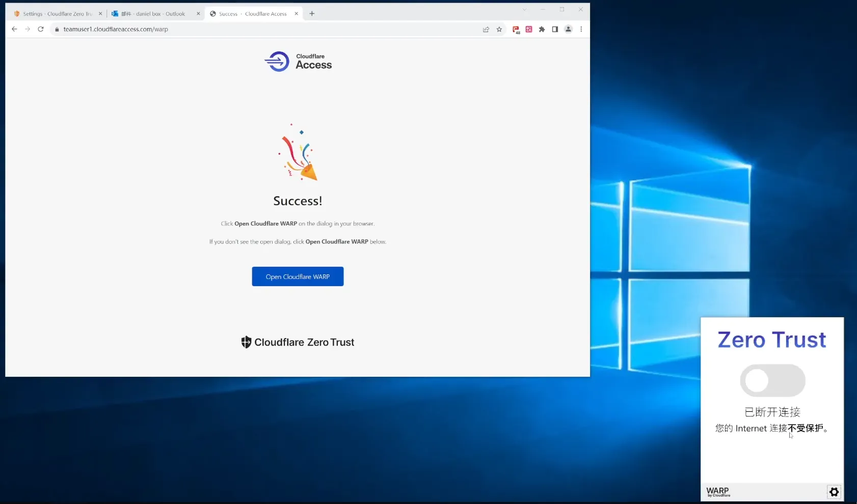Image resolution: width=857 pixels, height=504 pixels.
Task: Close the Chrome browser window
Action: pos(581,10)
